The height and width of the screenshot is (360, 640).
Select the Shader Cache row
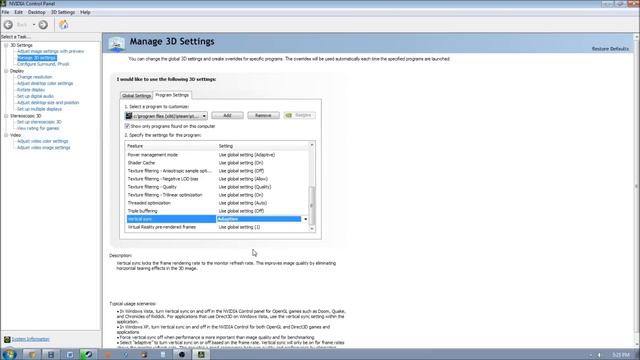[x=218, y=163]
